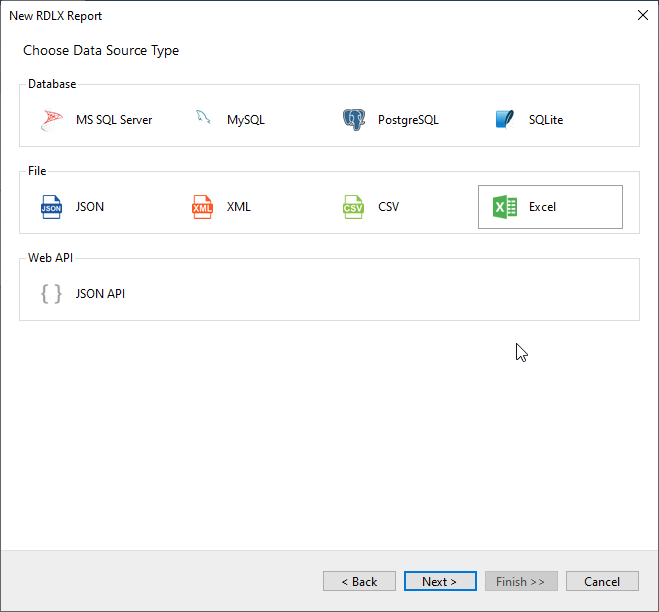Screen dimensions: 659x612
Task: Select the XML file icon
Action: (x=202, y=207)
